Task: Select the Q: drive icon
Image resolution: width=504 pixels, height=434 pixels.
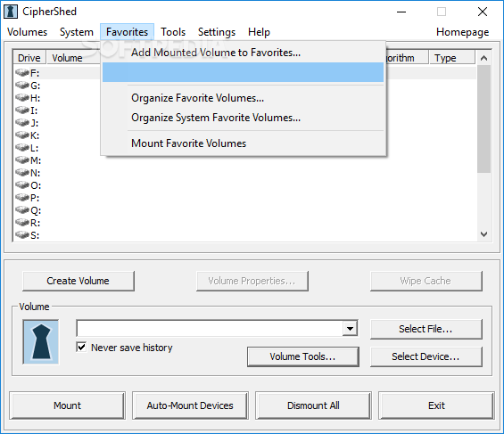Action: [22, 210]
